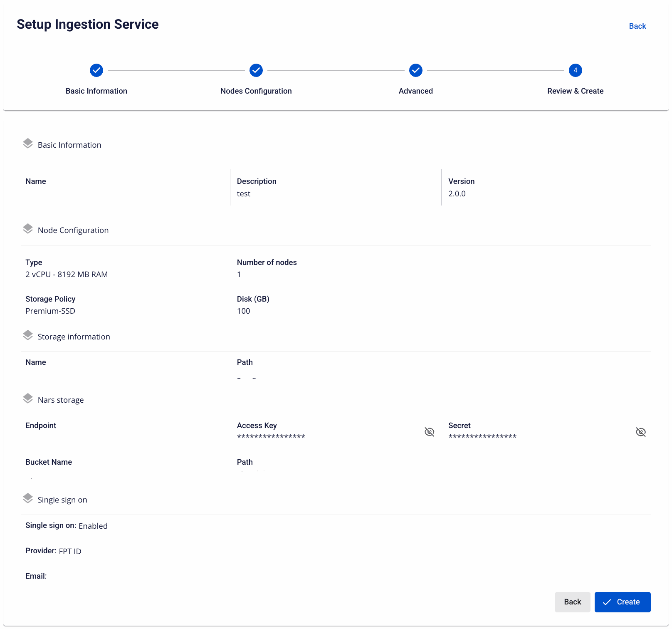This screenshot has width=672, height=629.
Task: Click the masked Access Key asterisks
Action: pyautogui.click(x=271, y=436)
